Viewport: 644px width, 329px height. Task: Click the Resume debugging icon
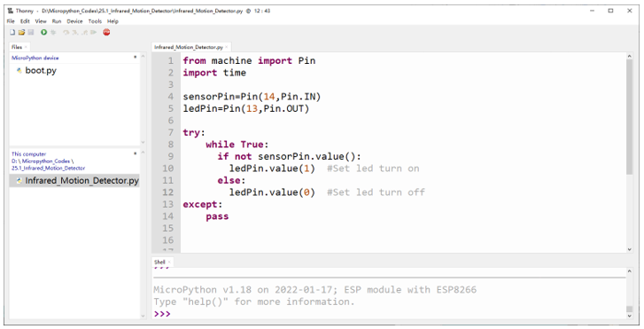coord(93,32)
